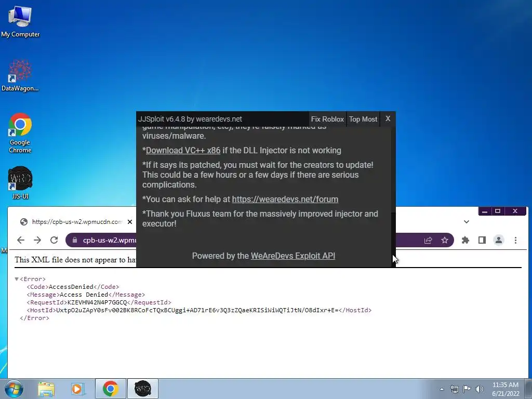Open the volume tray icon
Screen dimensions: 532x399
(x=480, y=389)
